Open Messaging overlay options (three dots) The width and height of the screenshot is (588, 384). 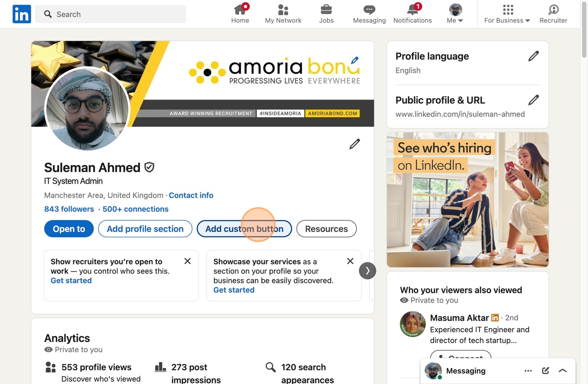[x=528, y=371]
